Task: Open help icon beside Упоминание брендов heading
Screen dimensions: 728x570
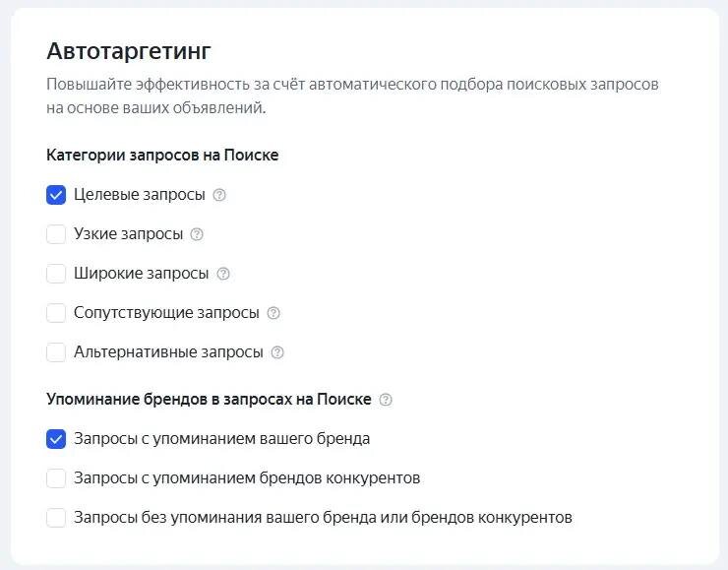Action: pyautogui.click(x=386, y=400)
